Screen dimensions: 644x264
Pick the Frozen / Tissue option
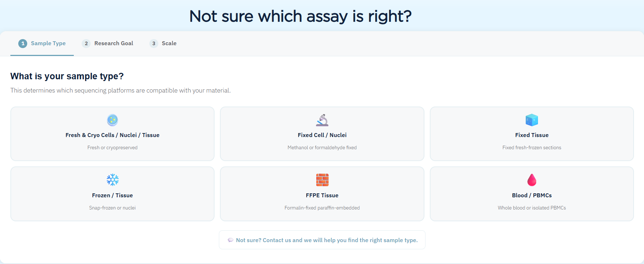click(x=112, y=194)
